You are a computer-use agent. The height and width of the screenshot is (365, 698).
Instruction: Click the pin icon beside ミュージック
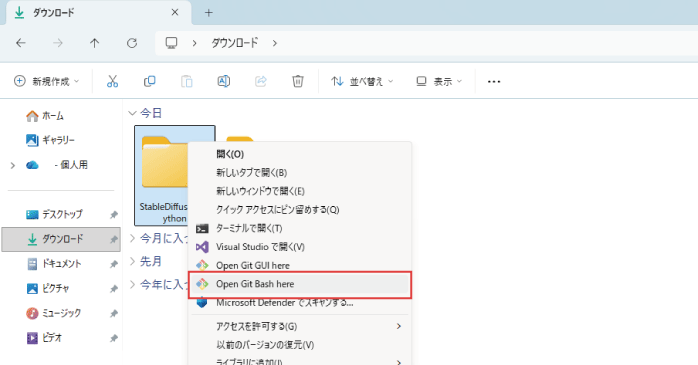[114, 313]
